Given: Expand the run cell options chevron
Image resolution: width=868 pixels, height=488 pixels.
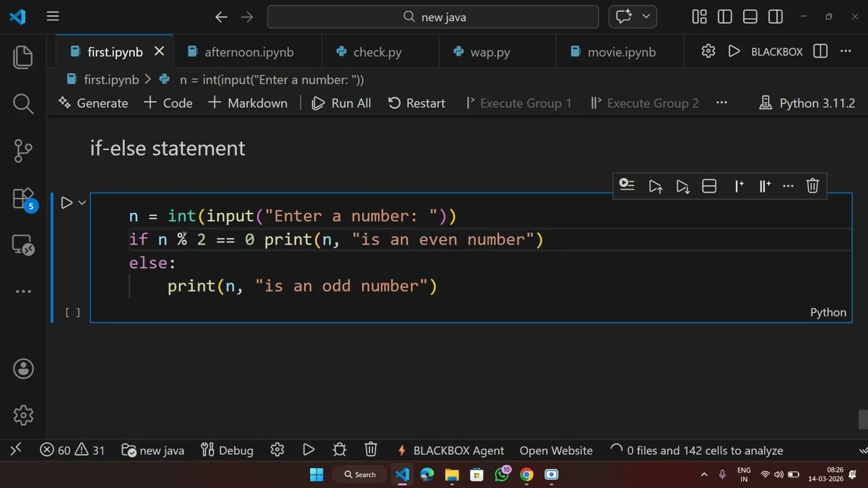Looking at the screenshot, I should click(x=82, y=203).
